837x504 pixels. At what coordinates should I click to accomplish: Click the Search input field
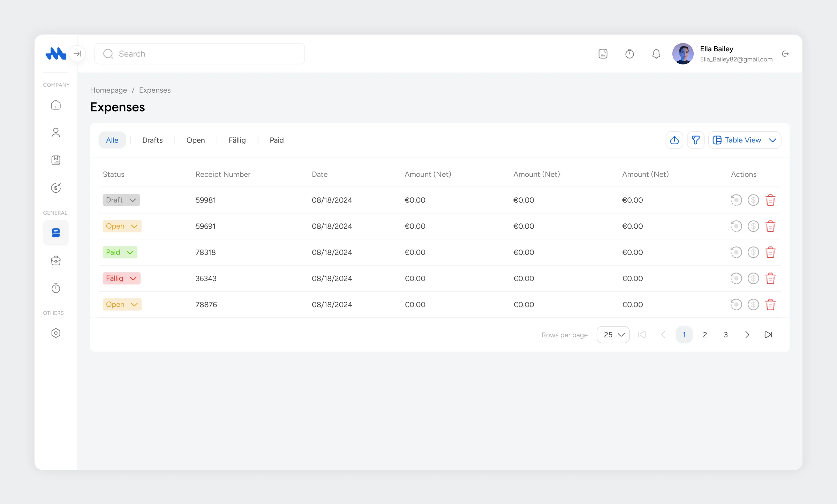click(x=199, y=54)
